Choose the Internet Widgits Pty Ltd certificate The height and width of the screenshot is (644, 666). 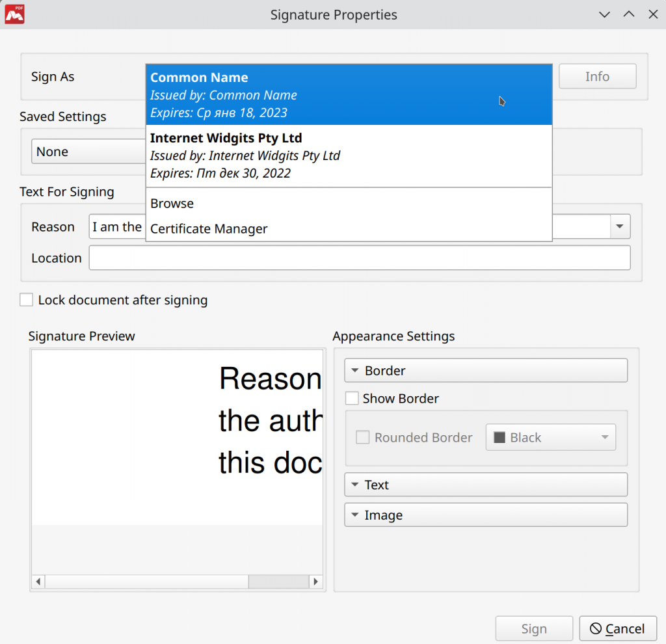coord(349,155)
